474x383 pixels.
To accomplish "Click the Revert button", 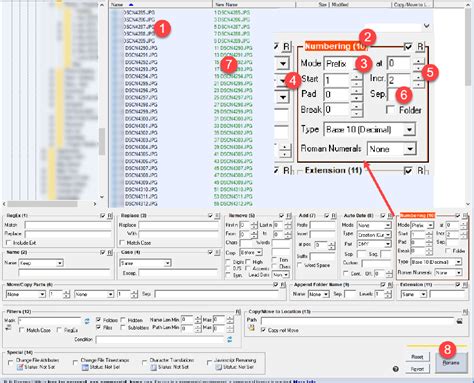I will (x=417, y=369).
